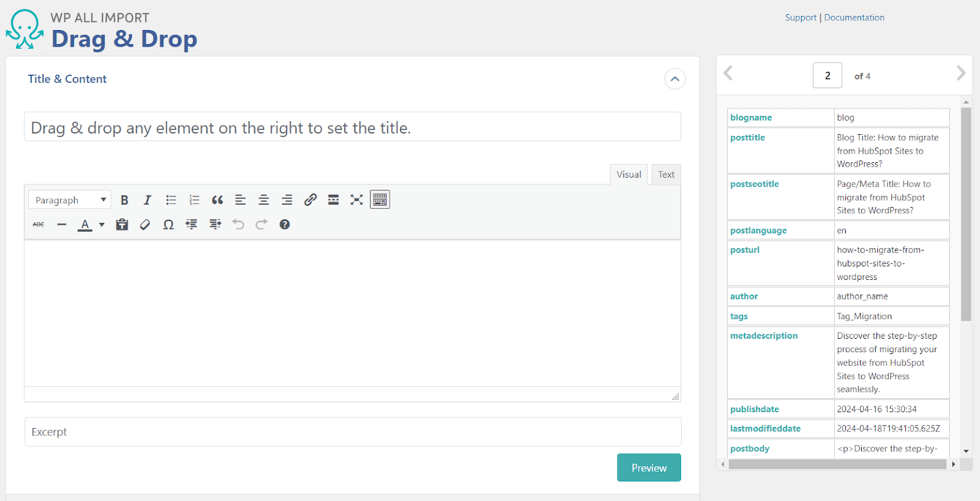Click inside the content editor area
Screen dimensions: 980x501
[352, 313]
